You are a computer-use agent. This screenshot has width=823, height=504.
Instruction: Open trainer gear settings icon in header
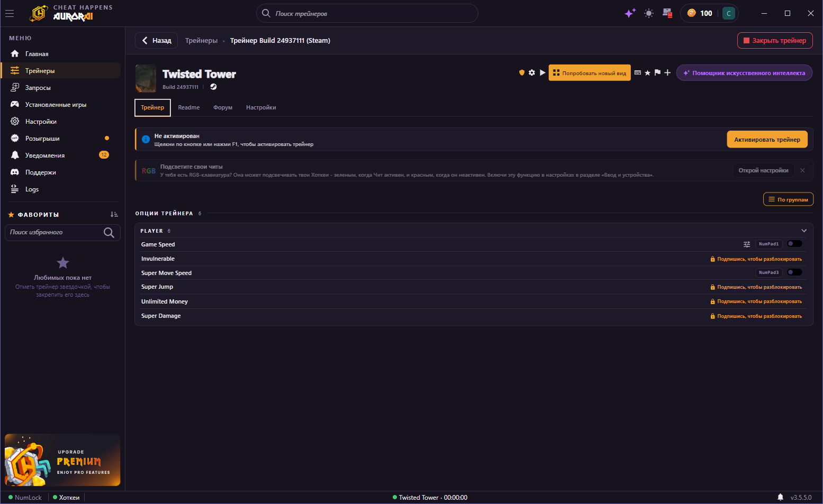tap(532, 72)
